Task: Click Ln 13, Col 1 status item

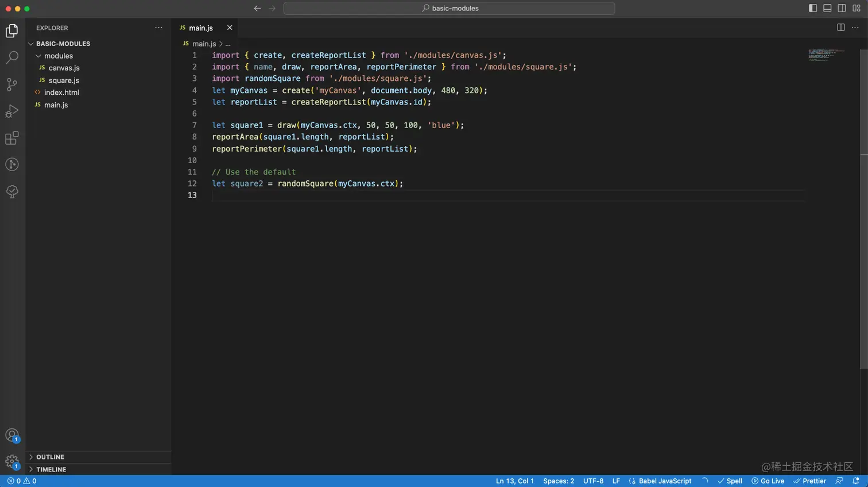Action: click(515, 481)
